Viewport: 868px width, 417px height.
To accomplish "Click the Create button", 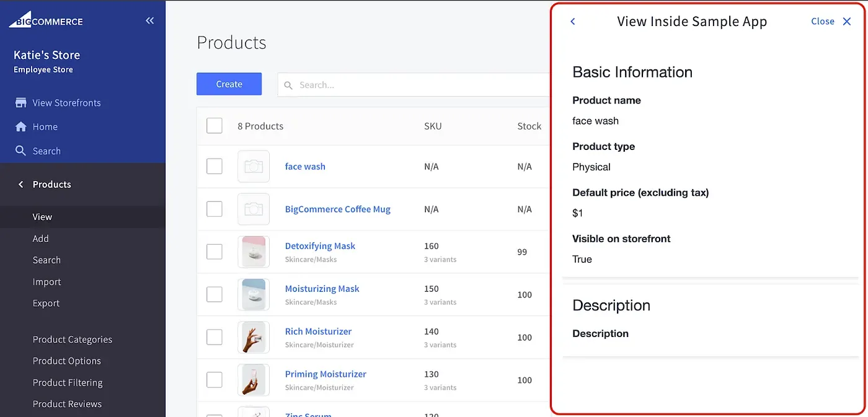I will point(229,84).
